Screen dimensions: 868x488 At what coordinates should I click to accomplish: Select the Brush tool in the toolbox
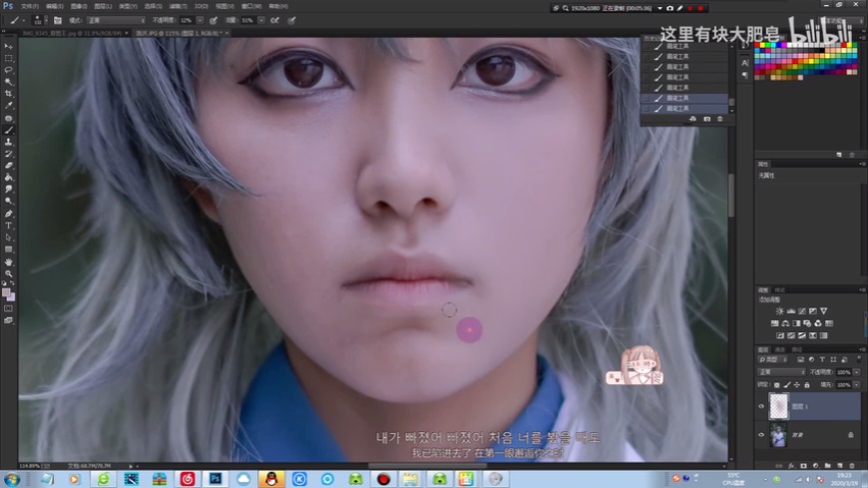coord(8,130)
